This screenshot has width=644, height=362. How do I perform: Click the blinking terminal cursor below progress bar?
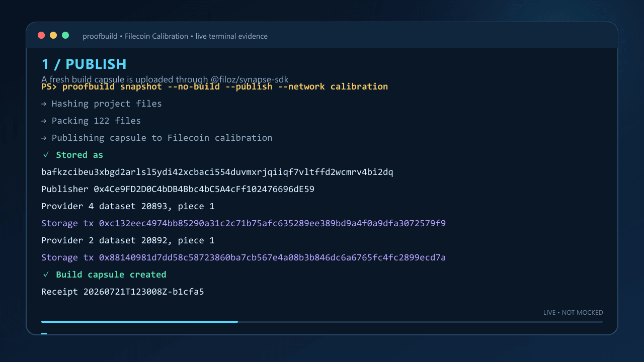(x=44, y=333)
